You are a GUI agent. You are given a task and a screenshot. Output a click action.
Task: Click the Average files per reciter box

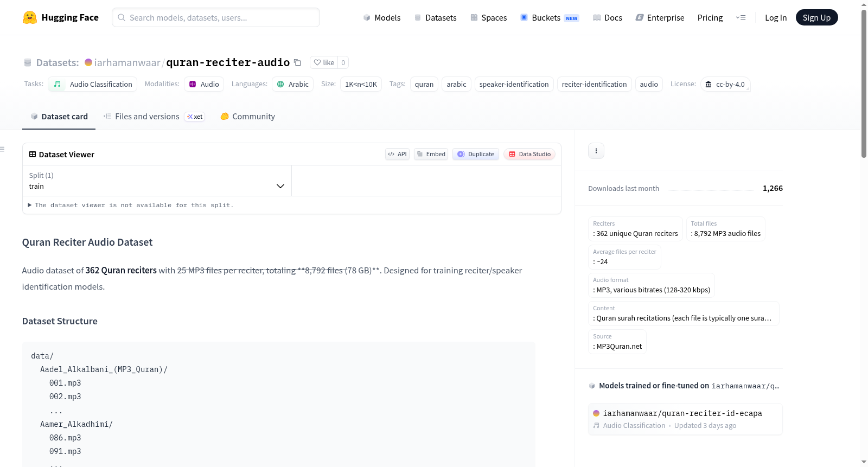(624, 257)
